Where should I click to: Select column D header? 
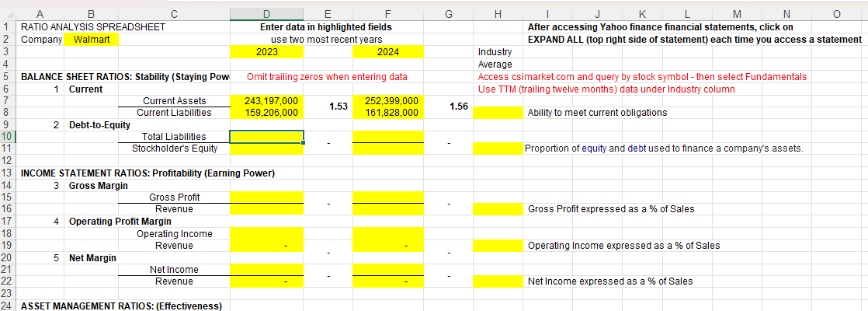266,13
